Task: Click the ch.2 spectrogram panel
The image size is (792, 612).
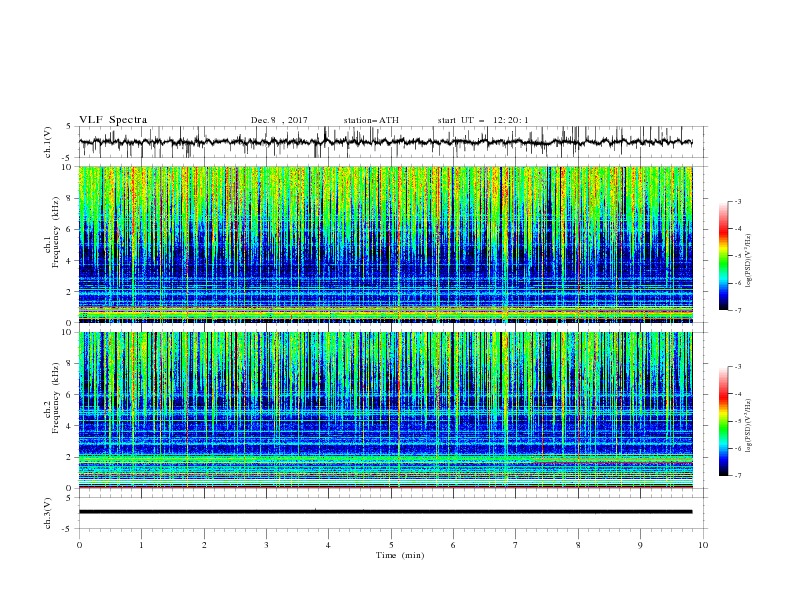Action: pos(385,410)
